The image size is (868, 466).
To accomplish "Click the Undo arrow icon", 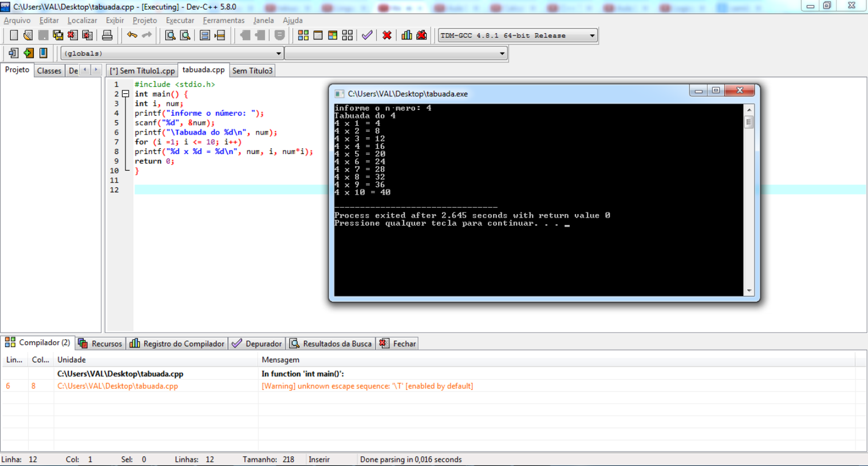I will coord(131,35).
